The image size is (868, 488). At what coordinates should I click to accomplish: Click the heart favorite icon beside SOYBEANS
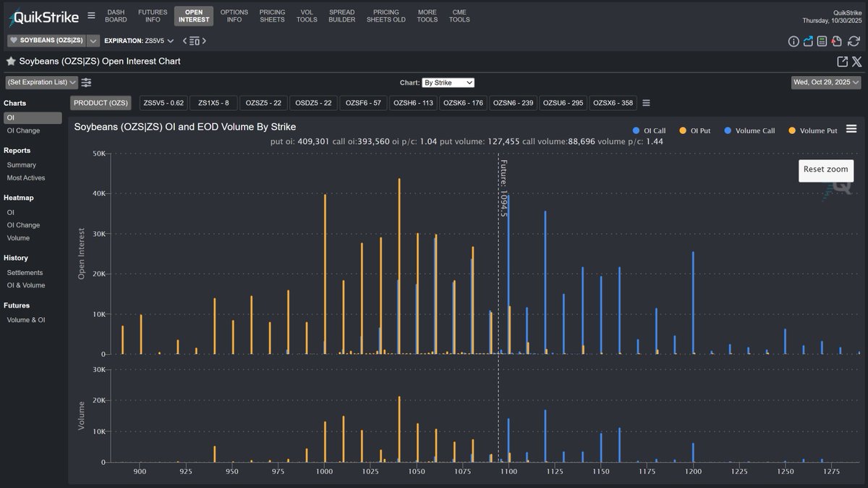click(13, 41)
